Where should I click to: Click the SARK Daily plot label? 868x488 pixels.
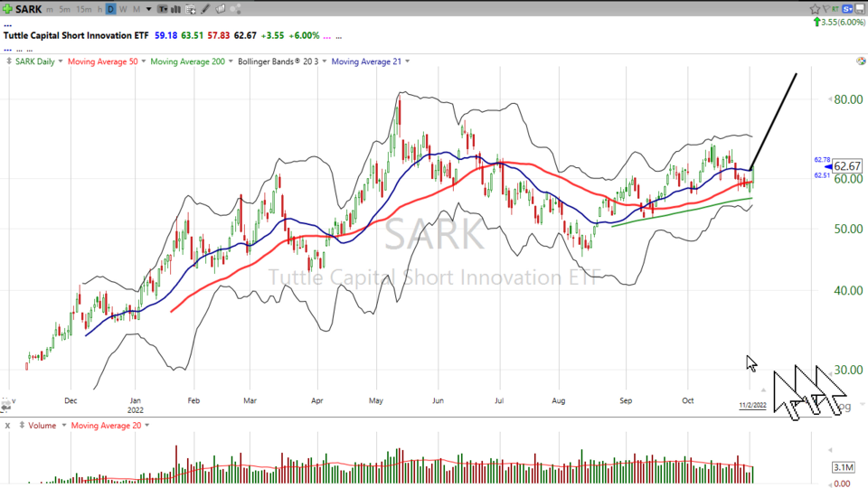[x=35, y=61]
